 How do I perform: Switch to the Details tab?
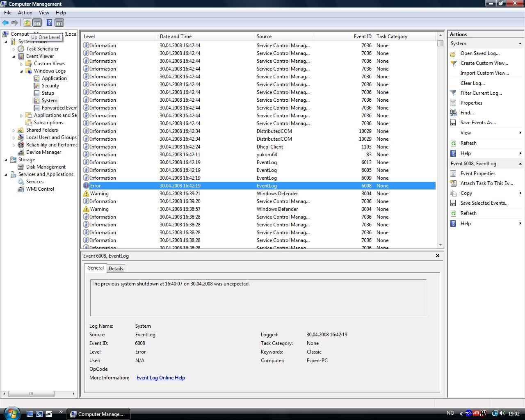[116, 269]
